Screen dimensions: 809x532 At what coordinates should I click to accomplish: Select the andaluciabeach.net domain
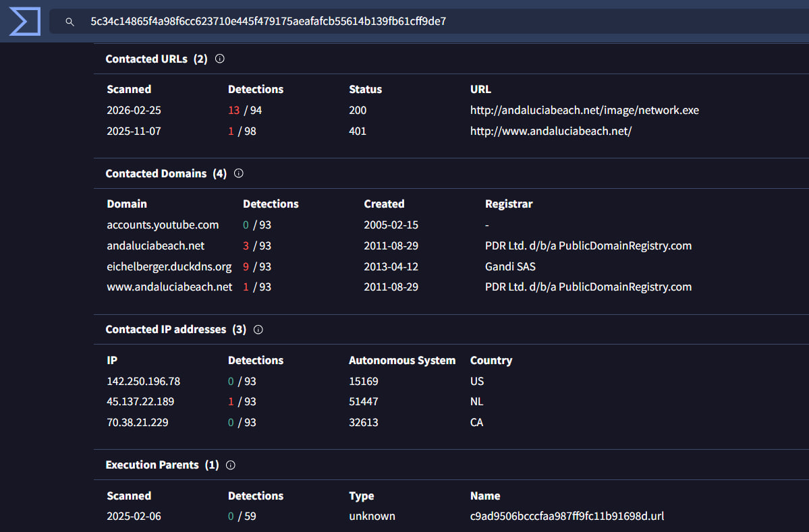point(155,245)
